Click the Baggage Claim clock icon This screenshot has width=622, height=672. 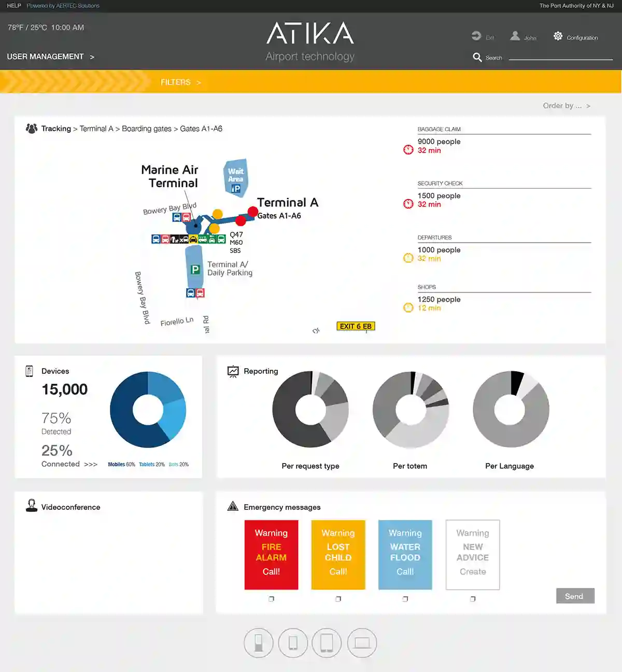pos(408,150)
